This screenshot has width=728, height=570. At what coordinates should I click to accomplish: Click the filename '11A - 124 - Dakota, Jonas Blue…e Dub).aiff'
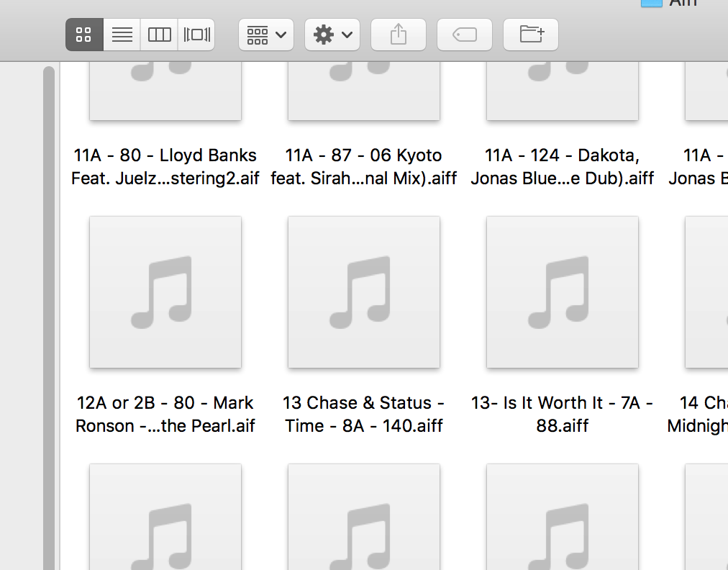(563, 167)
